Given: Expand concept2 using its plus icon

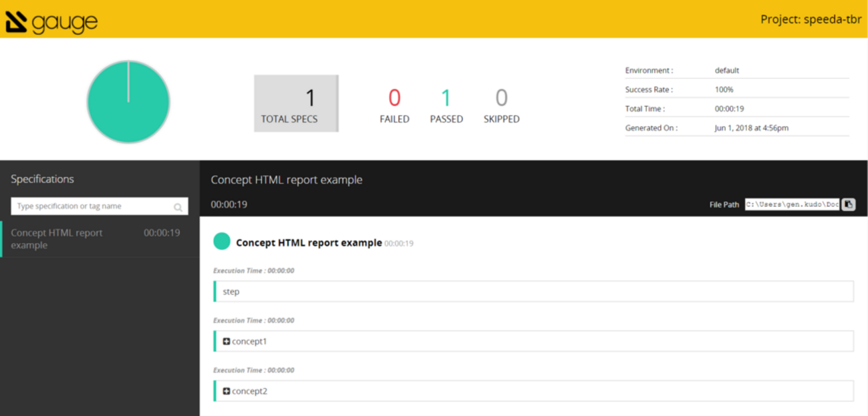Looking at the screenshot, I should (x=227, y=391).
